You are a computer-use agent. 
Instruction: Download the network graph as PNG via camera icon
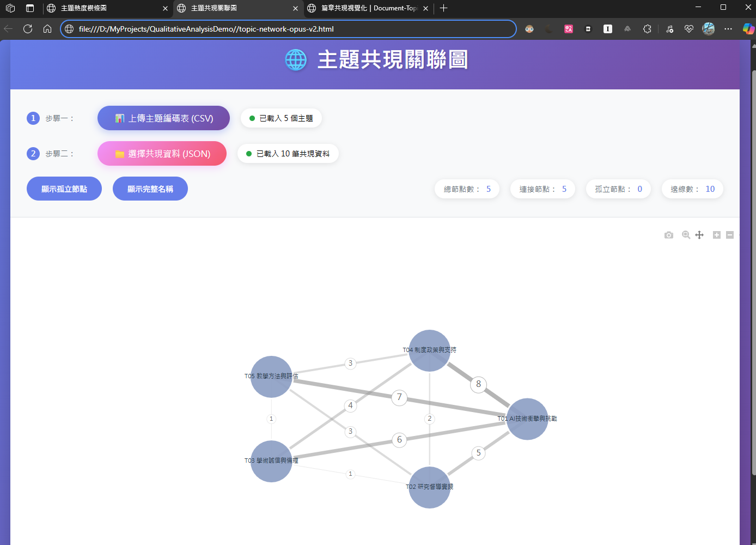point(669,235)
